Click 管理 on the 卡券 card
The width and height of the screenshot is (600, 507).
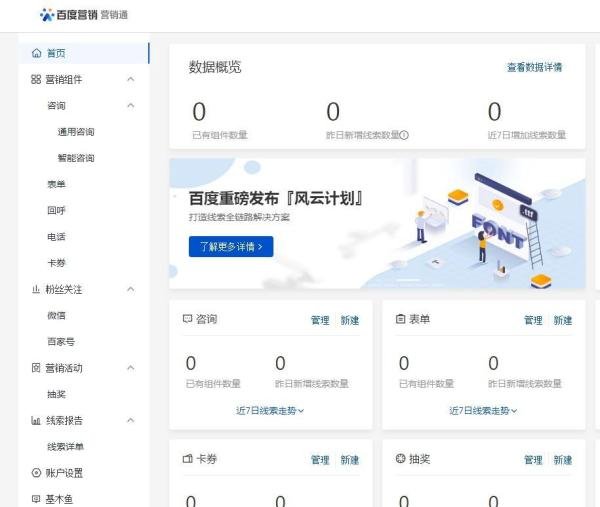[320, 460]
